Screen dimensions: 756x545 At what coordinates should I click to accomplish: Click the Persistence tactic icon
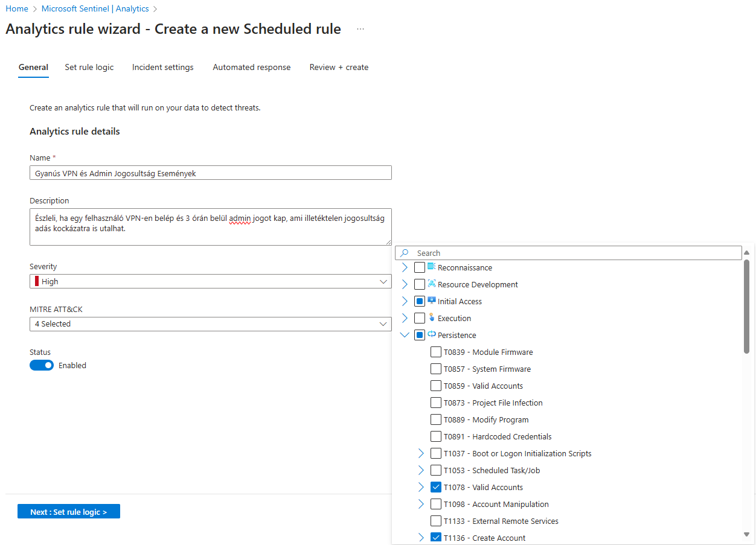click(431, 334)
